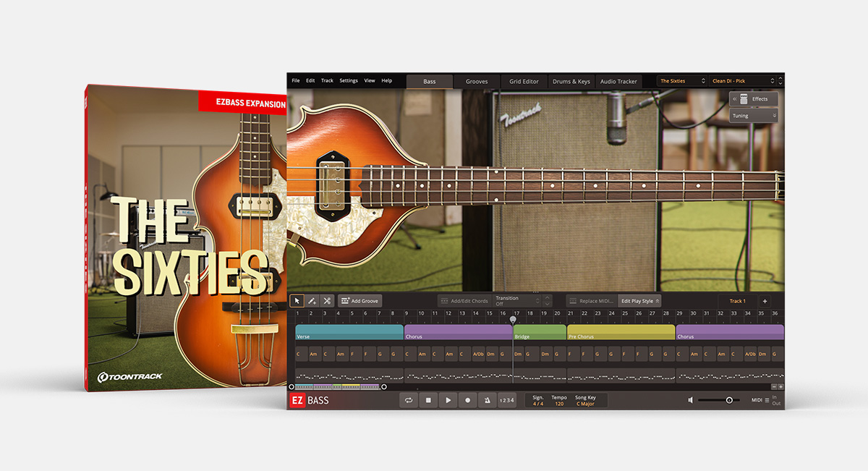Open The Sixties library dropdown
This screenshot has width=868, height=471.
681,81
